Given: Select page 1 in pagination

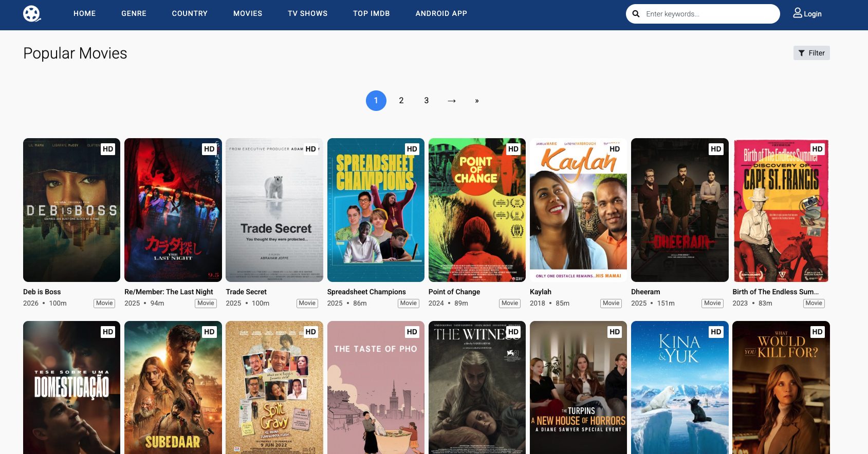Looking at the screenshot, I should pyautogui.click(x=376, y=101).
